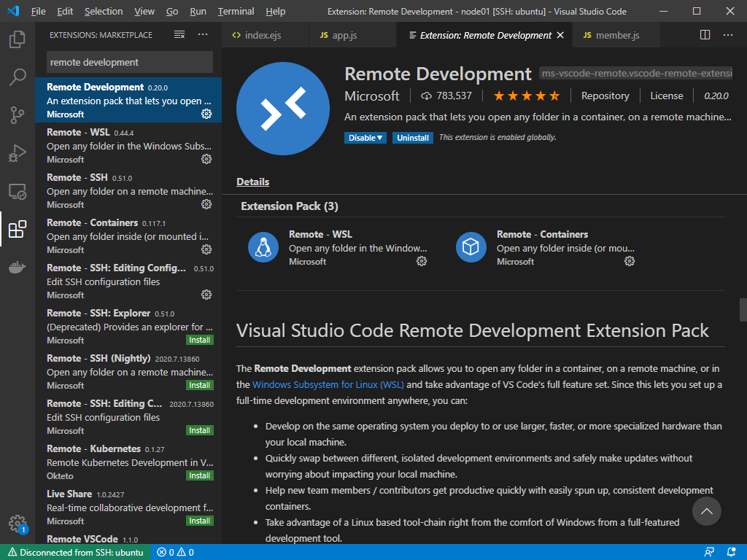Screen dimensions: 747x560
Task: Open the Terminal menu
Action: point(236,12)
